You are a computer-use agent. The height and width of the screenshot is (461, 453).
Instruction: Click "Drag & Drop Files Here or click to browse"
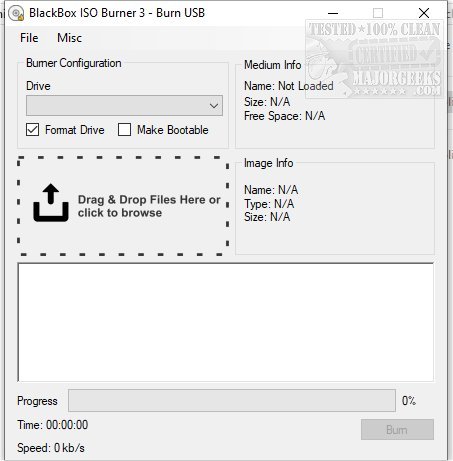149,206
